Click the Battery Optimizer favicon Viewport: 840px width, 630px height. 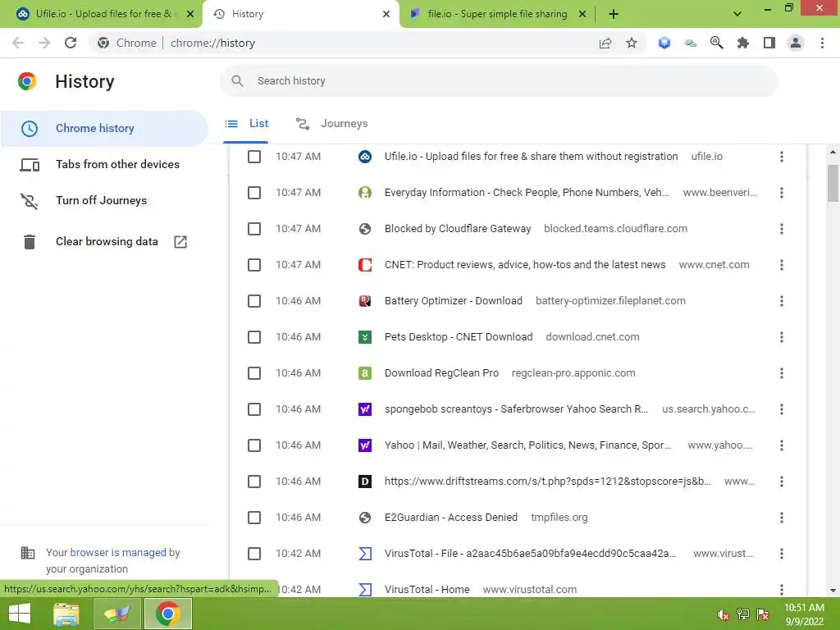(x=365, y=300)
